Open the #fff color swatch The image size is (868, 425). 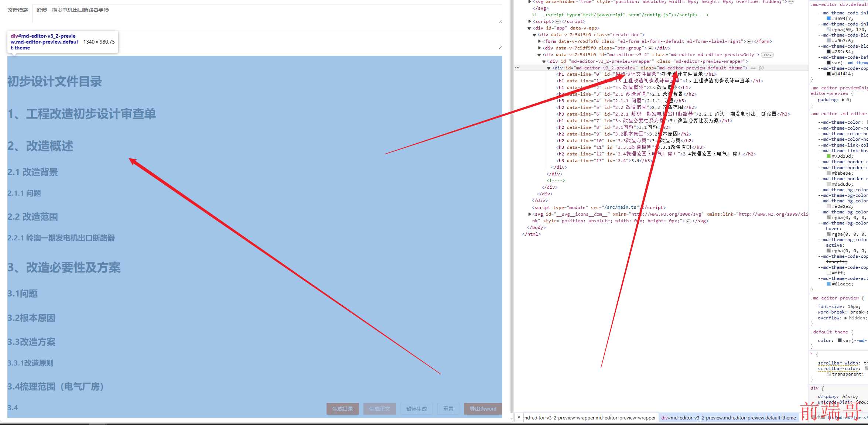pos(828,273)
